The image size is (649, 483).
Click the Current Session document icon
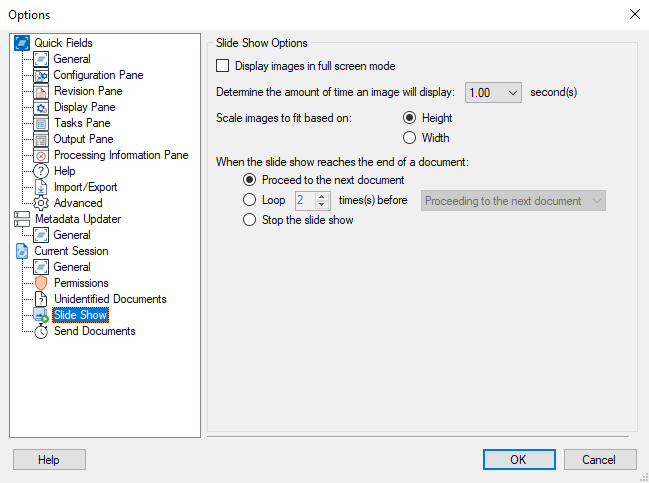pyautogui.click(x=22, y=251)
